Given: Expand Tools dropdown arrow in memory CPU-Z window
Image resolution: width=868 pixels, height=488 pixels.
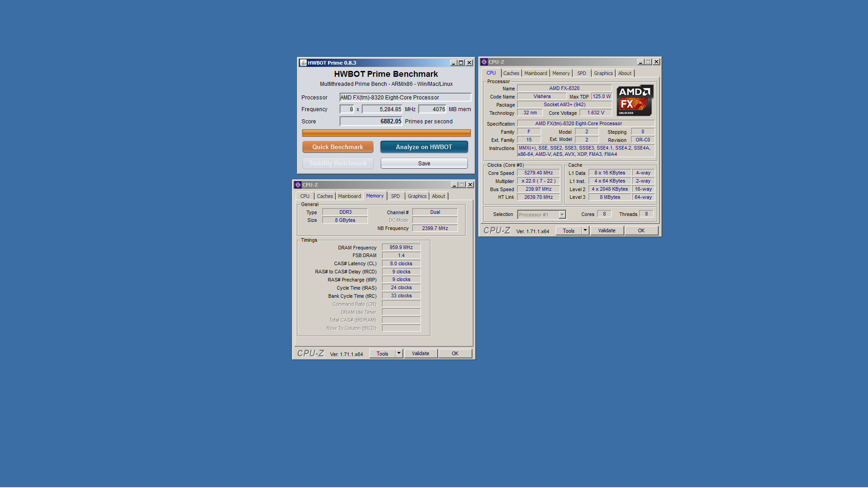Looking at the screenshot, I should click(399, 354).
